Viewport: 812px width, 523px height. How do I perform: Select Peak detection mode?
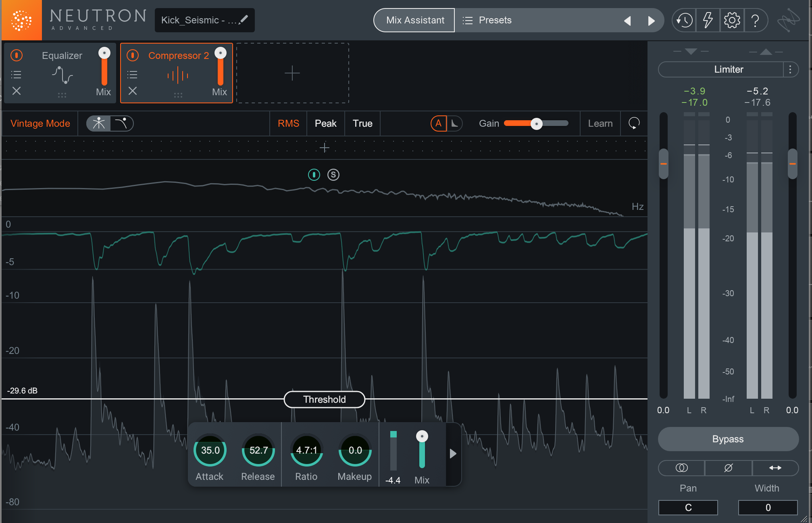coord(326,123)
